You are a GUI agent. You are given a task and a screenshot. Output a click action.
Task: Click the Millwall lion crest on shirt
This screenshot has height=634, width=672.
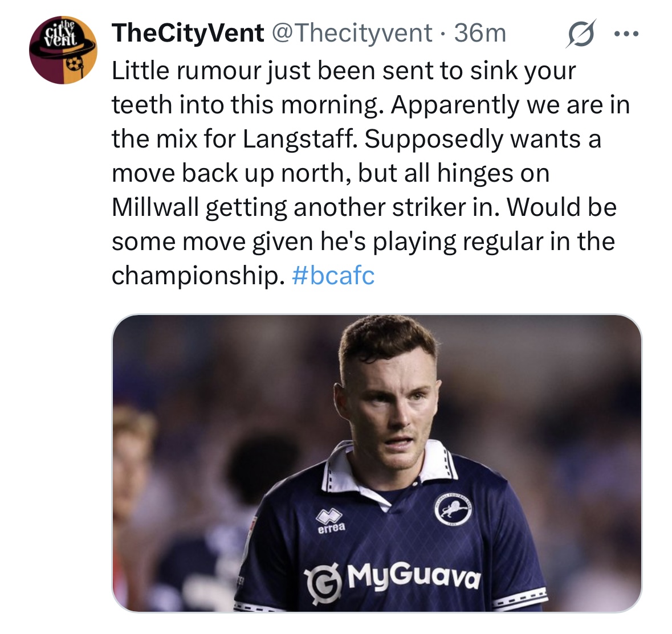[454, 510]
